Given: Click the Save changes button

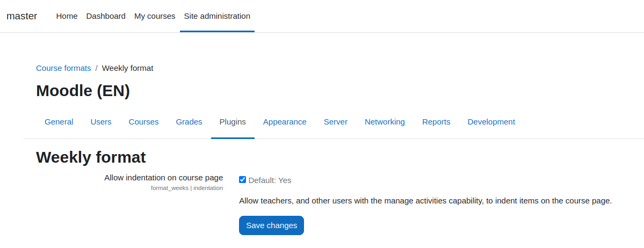Looking at the screenshot, I should [271, 225].
